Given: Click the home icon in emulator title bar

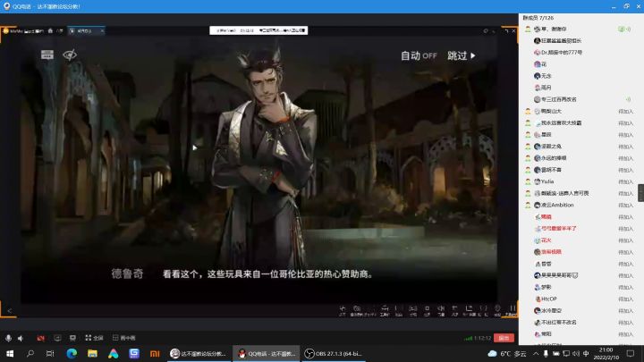Looking at the screenshot, I should (50, 30).
